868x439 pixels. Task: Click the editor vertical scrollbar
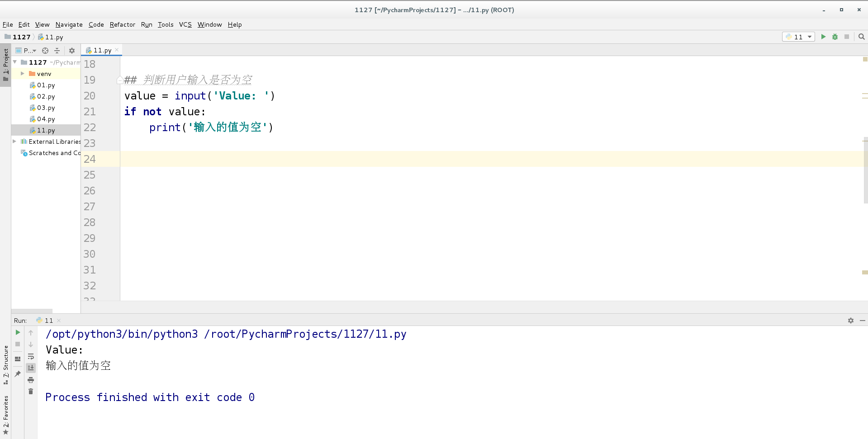865,170
